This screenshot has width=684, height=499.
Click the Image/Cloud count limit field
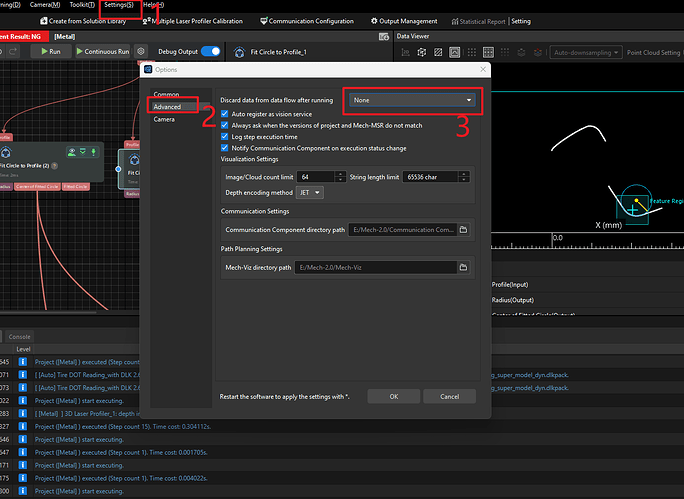point(316,177)
